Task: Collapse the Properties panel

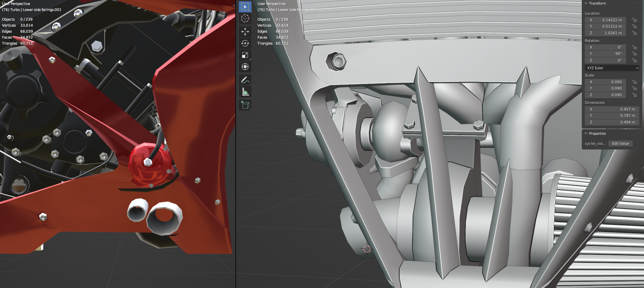Action: point(586,134)
